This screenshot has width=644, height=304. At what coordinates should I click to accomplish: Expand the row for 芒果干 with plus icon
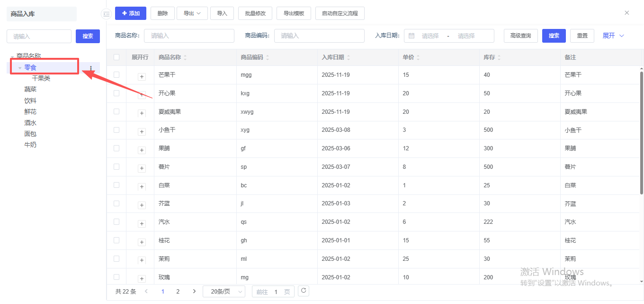(x=142, y=76)
